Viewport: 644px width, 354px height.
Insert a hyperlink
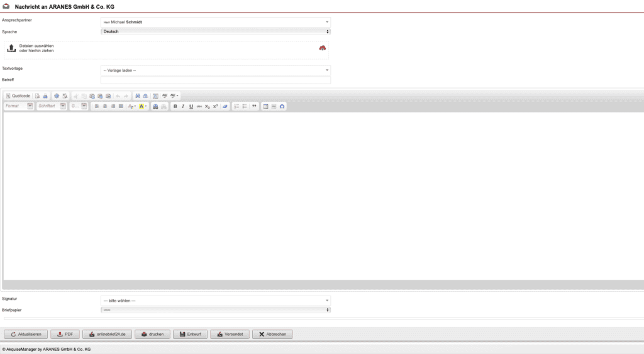click(155, 106)
